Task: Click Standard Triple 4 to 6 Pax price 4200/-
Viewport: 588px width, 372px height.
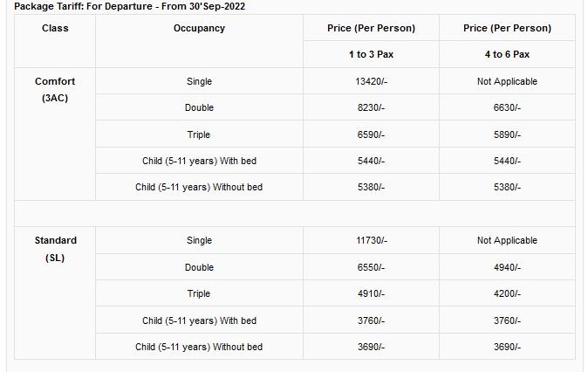Action: tap(507, 293)
